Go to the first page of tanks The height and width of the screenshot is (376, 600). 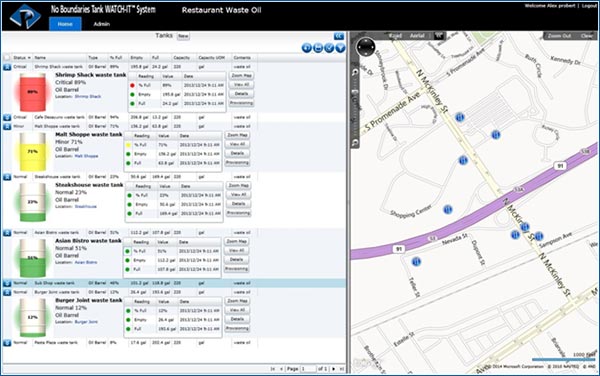coord(273,369)
